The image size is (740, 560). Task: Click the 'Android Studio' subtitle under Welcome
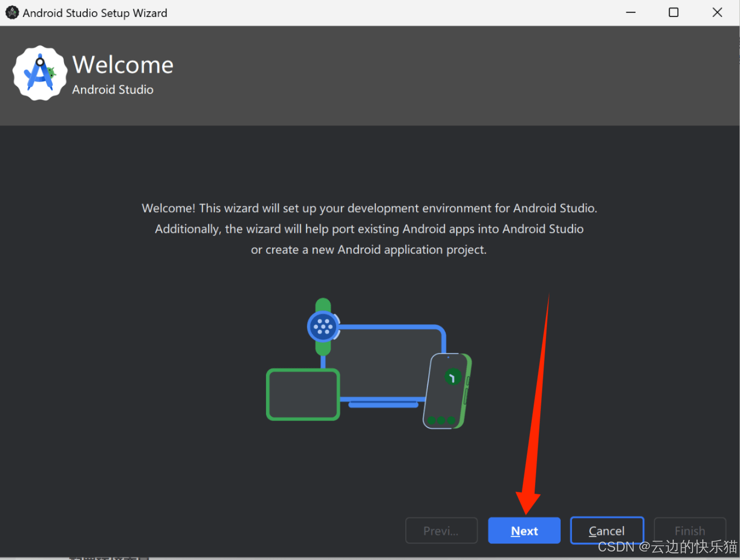(113, 89)
